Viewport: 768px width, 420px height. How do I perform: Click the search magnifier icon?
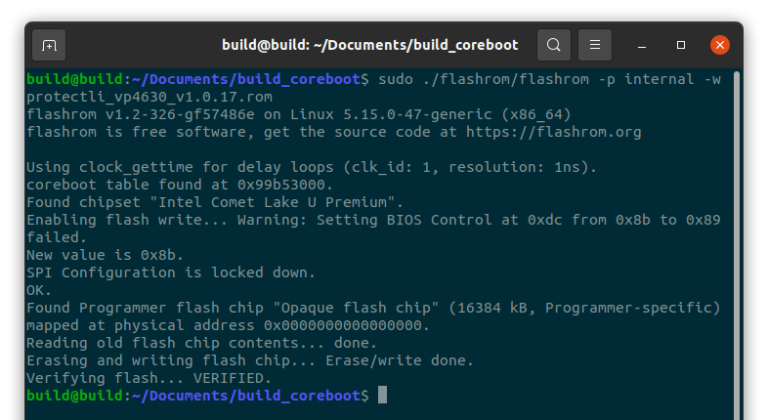553,45
